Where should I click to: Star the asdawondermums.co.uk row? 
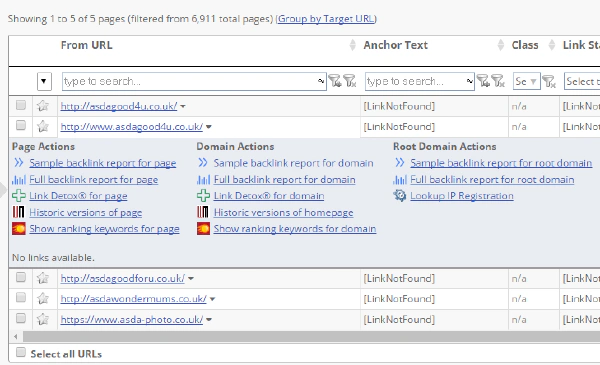43,298
